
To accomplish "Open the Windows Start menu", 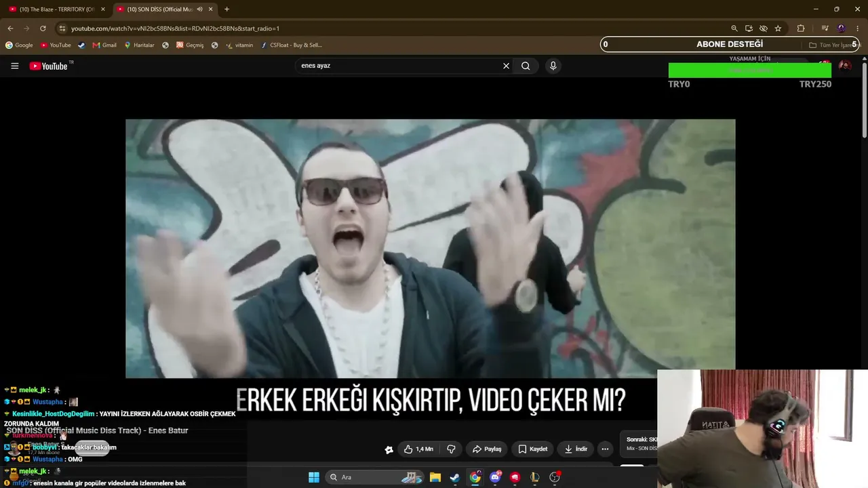I will 314,477.
